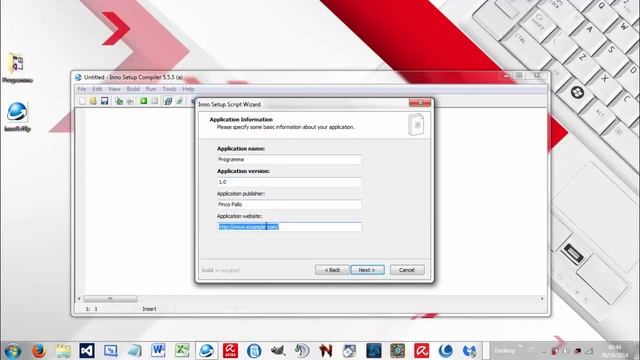Click the Back button in wizard
The image size is (640, 360).
click(x=332, y=270)
